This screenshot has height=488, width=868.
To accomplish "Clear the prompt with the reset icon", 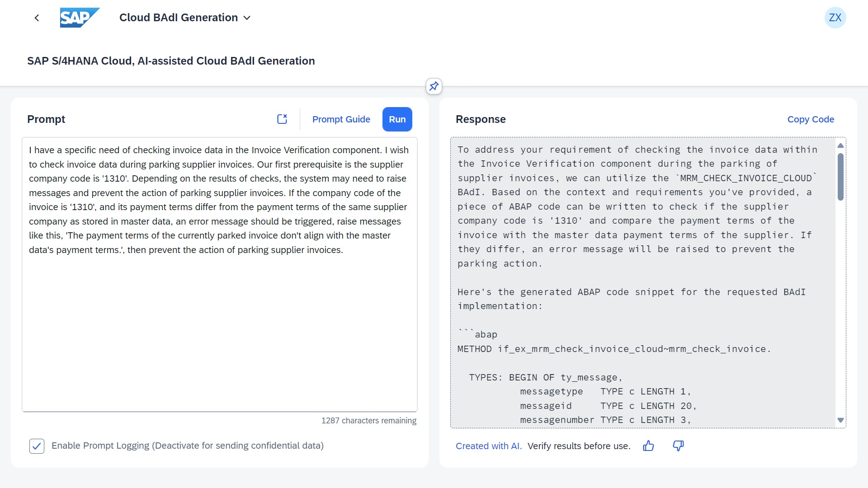I will (282, 119).
